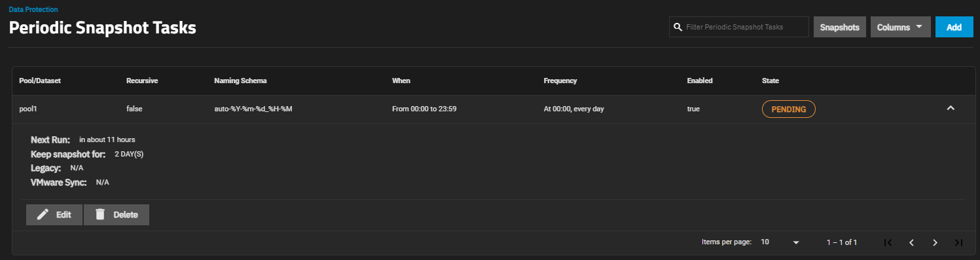Go to previous page of results

point(911,242)
